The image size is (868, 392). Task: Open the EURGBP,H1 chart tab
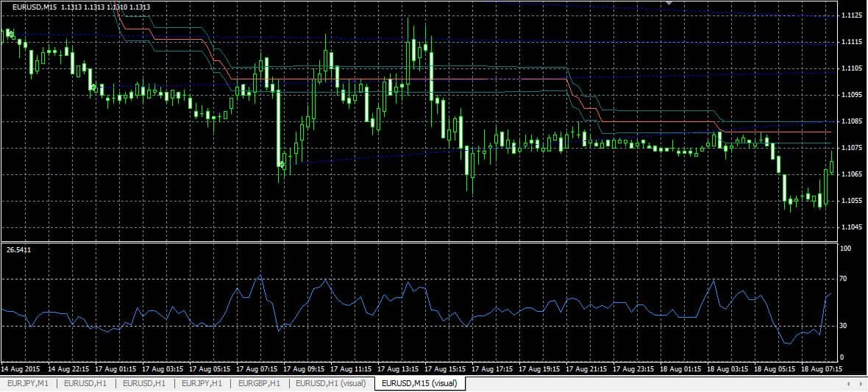point(259,383)
